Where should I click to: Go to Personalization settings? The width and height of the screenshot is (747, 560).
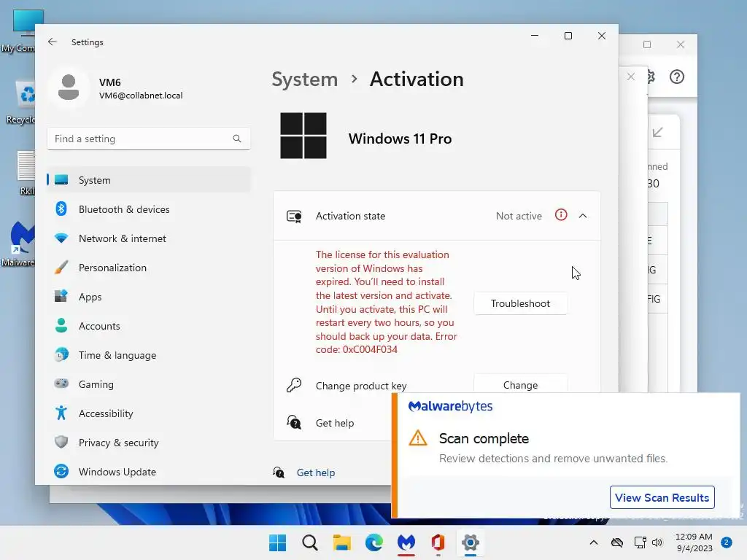pyautogui.click(x=149, y=268)
